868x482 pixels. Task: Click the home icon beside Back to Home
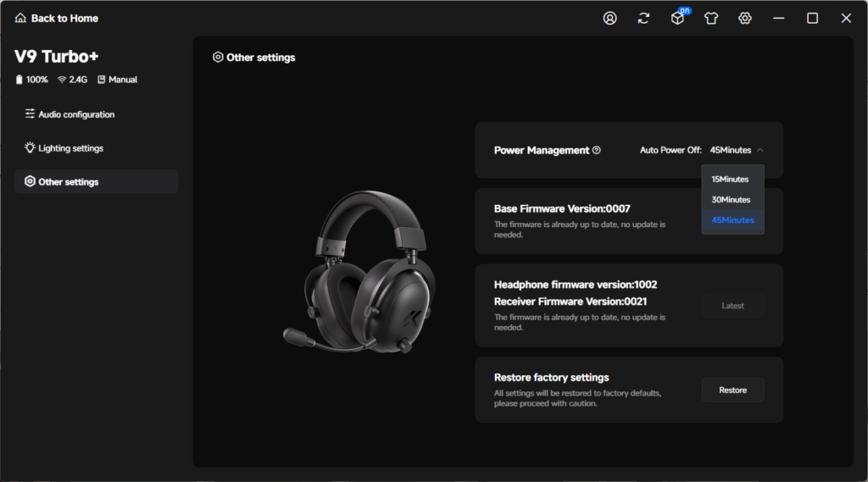coord(20,19)
